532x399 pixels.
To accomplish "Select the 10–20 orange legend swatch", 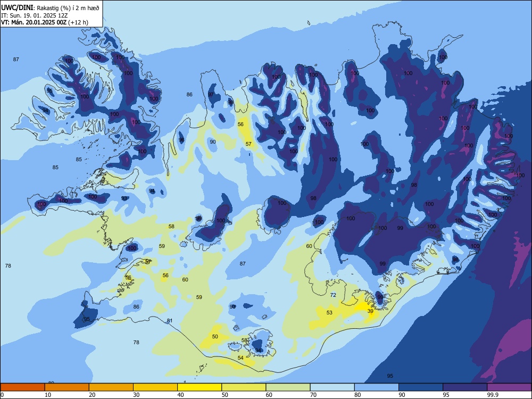I will [x=67, y=387].
